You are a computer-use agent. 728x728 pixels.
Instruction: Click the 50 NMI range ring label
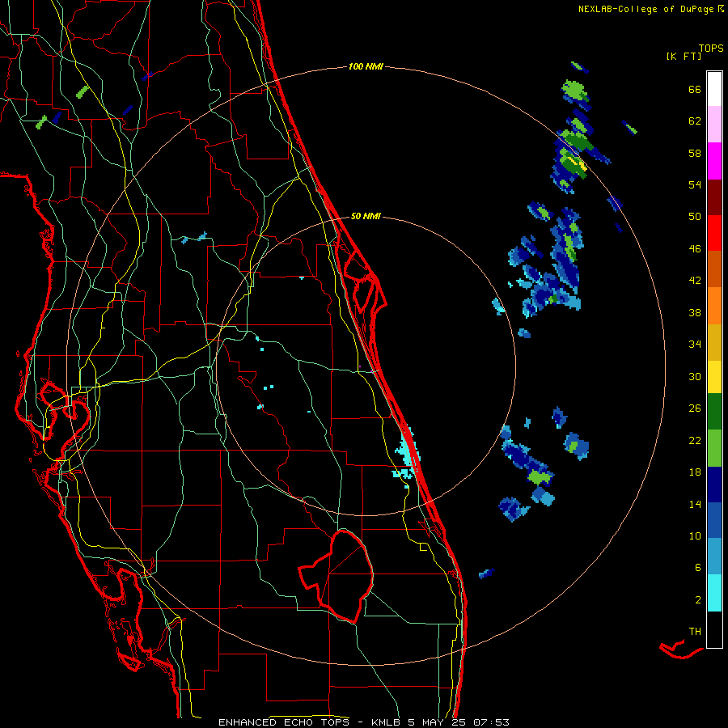tap(366, 216)
